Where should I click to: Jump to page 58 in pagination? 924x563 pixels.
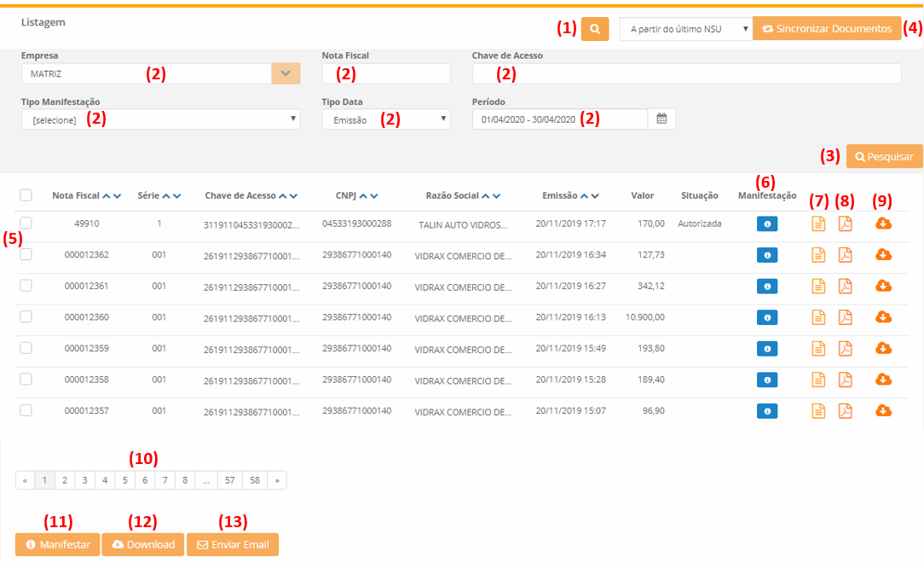(x=255, y=480)
